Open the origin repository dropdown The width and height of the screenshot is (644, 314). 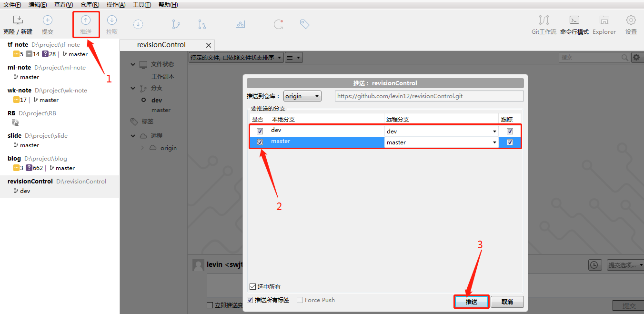tap(302, 96)
